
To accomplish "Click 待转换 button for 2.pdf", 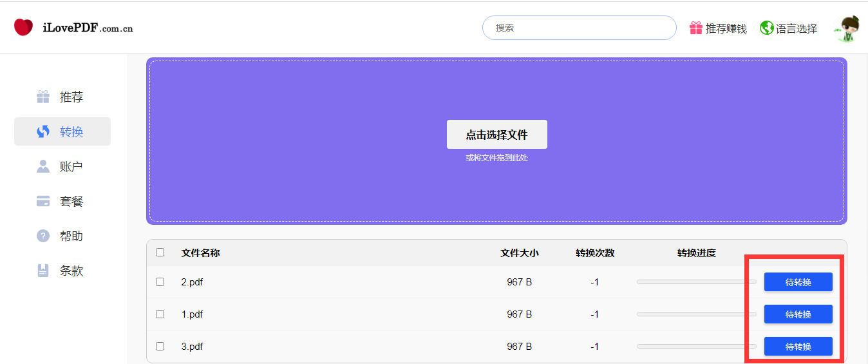I will (798, 282).
